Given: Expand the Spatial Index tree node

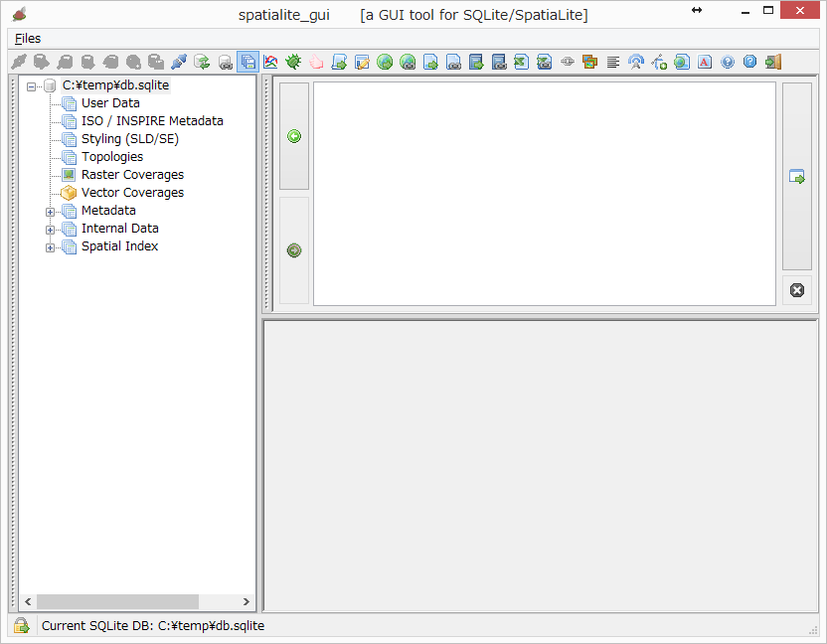Looking at the screenshot, I should click(50, 246).
